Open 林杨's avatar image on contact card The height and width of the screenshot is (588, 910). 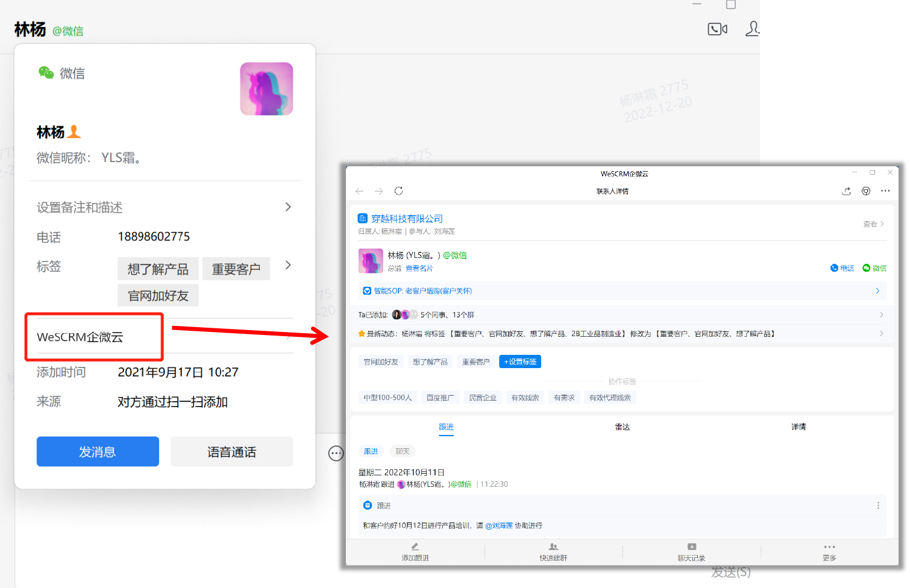coord(266,89)
